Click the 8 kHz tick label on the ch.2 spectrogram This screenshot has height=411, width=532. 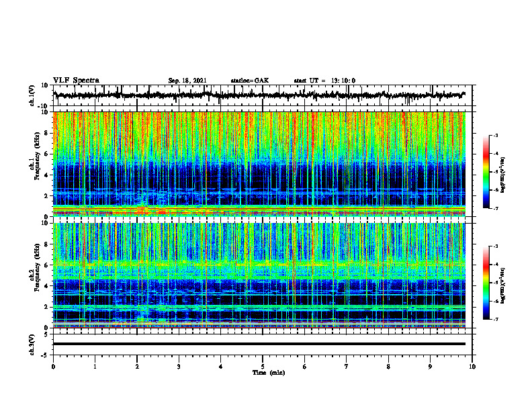(x=47, y=244)
